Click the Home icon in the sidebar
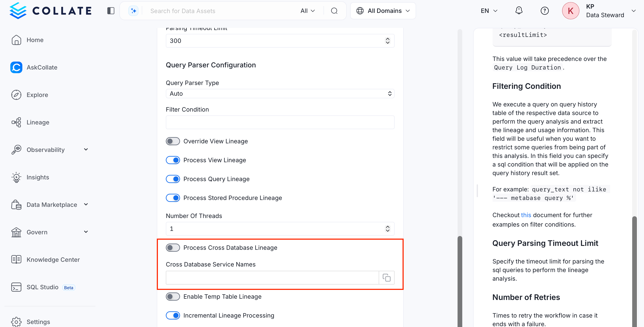 16,40
